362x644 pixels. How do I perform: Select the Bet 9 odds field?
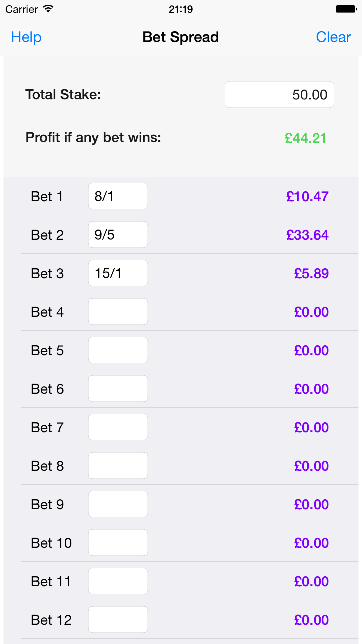(x=118, y=504)
